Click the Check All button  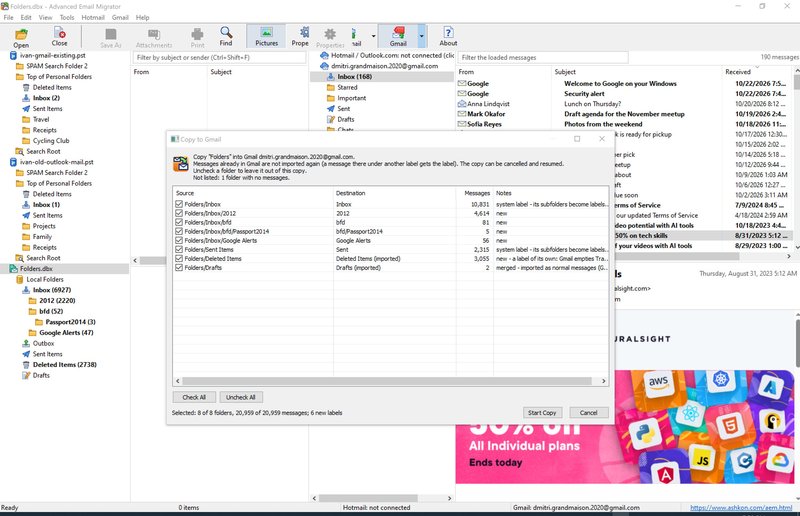[194, 397]
